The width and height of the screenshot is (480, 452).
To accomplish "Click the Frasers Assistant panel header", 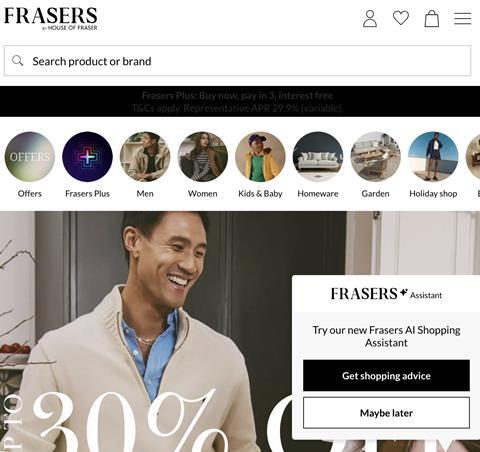I will pos(386,294).
